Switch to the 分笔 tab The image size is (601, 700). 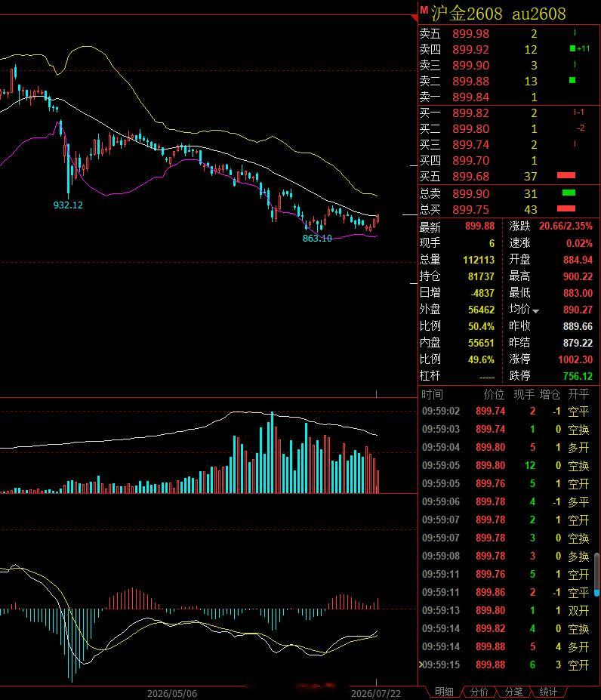click(x=513, y=692)
